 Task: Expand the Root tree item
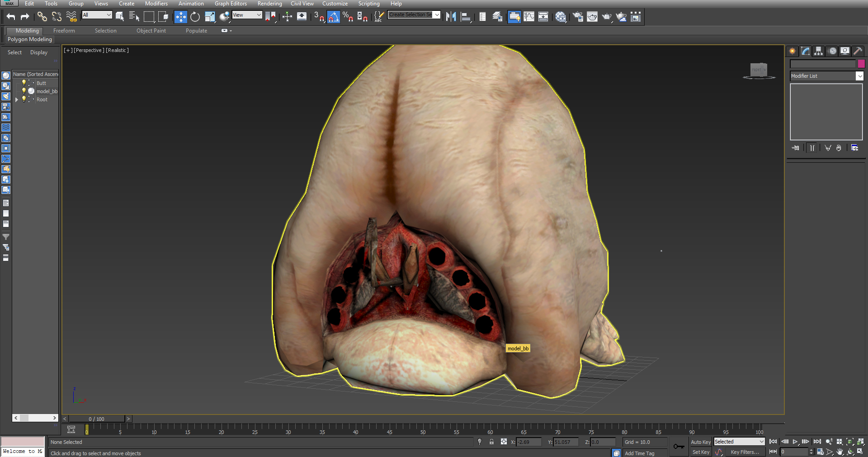click(17, 99)
